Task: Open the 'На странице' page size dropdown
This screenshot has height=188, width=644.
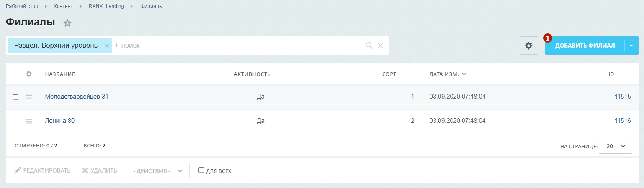Action: 616,146
